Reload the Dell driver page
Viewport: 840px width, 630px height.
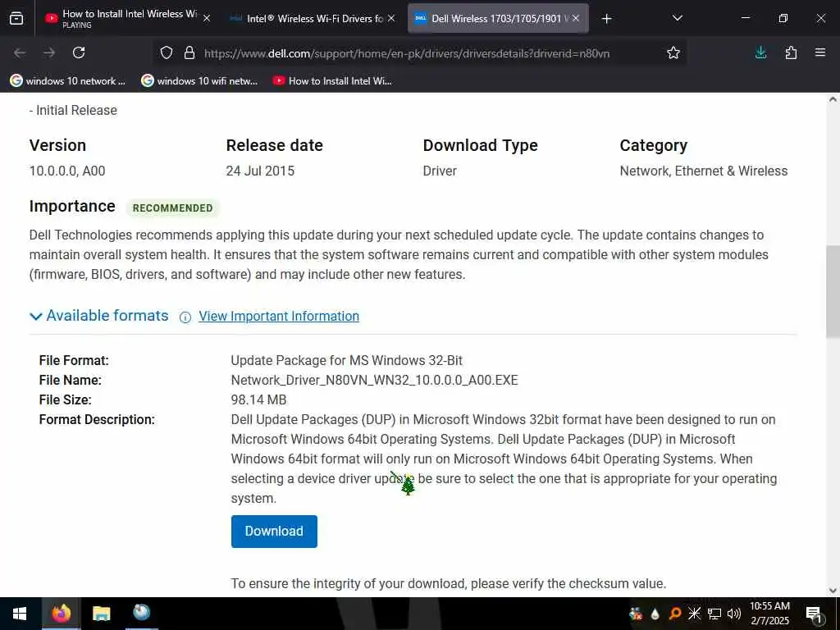tap(79, 52)
